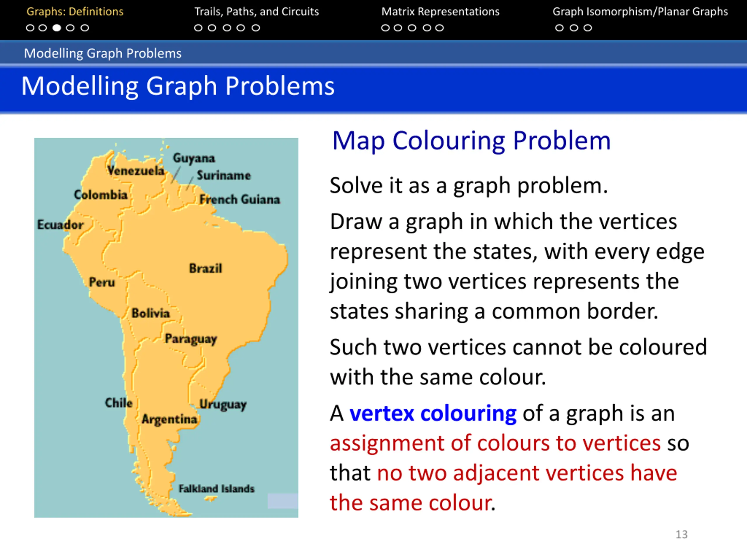Go to second dot under Trails, Paths, and Circuits
The height and width of the screenshot is (560, 747).
tap(212, 28)
